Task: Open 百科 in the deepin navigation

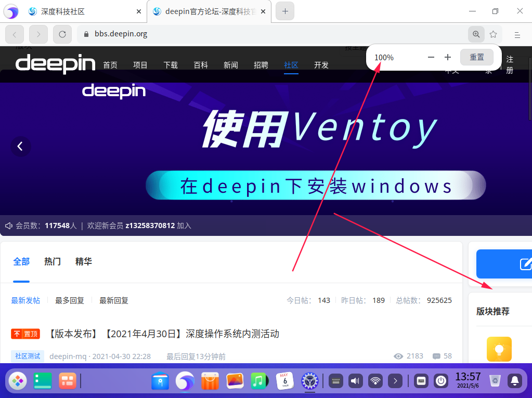Action: (x=201, y=65)
